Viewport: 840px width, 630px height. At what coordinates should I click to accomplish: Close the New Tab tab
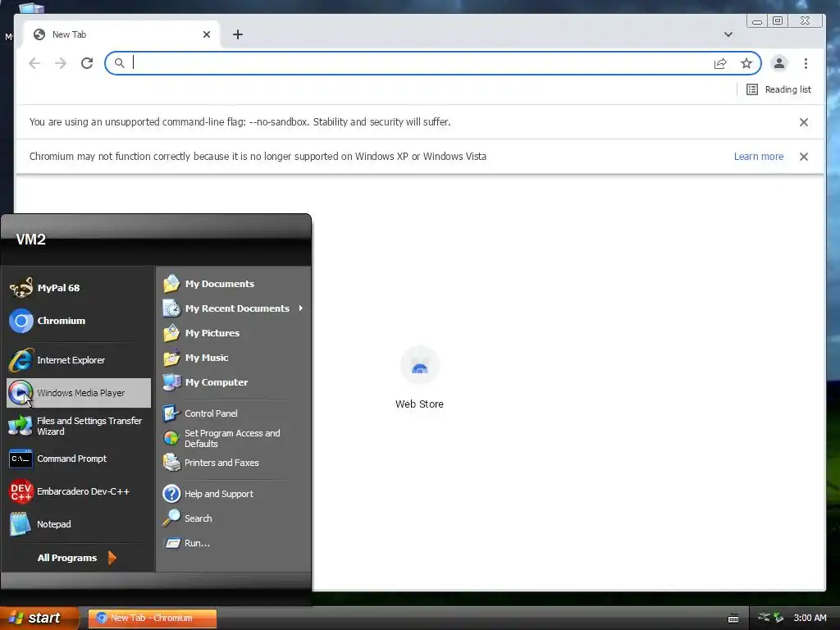pos(207,34)
